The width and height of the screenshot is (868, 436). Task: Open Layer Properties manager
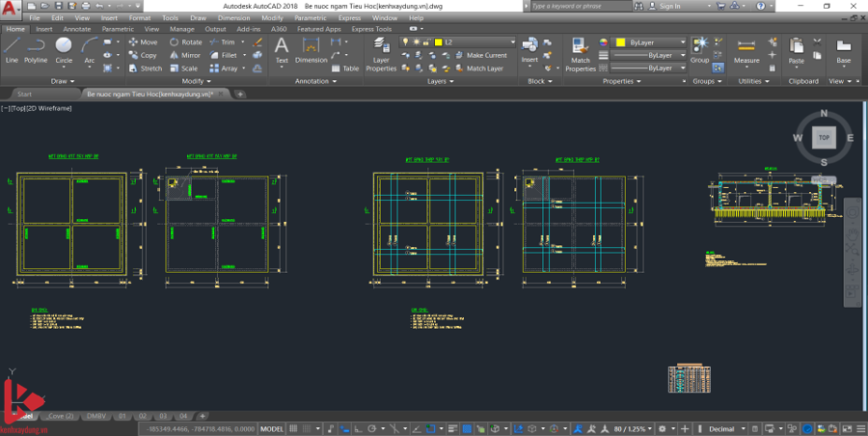(x=381, y=52)
